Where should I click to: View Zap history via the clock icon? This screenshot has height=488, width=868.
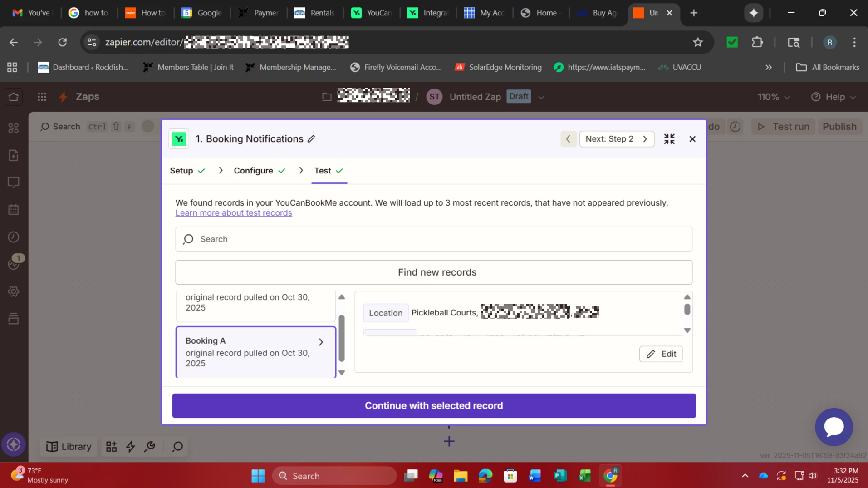(x=13, y=237)
